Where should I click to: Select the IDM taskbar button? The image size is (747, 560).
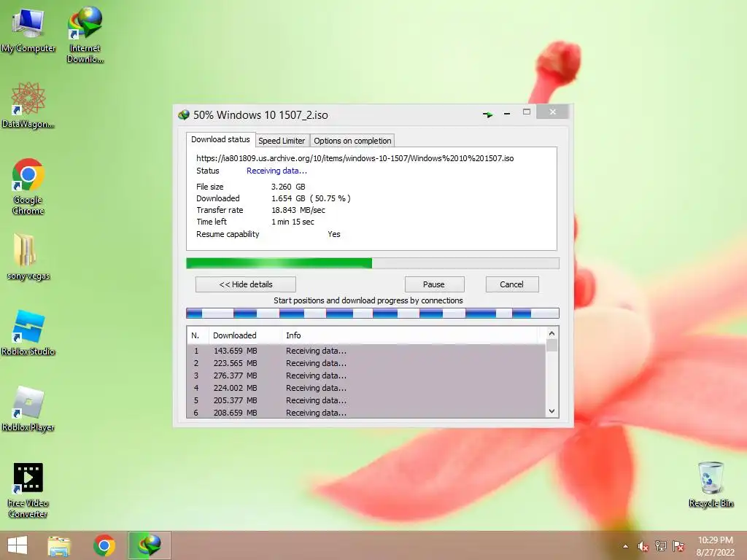click(x=149, y=545)
